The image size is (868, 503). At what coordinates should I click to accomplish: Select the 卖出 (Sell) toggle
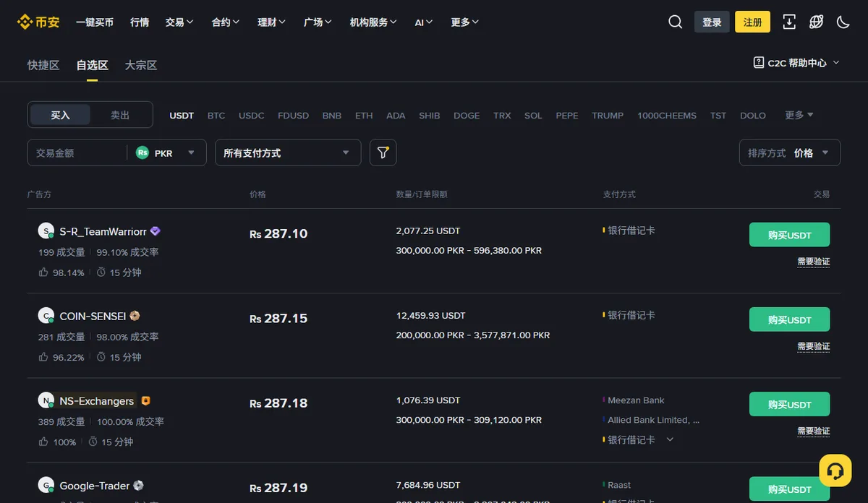tap(120, 115)
